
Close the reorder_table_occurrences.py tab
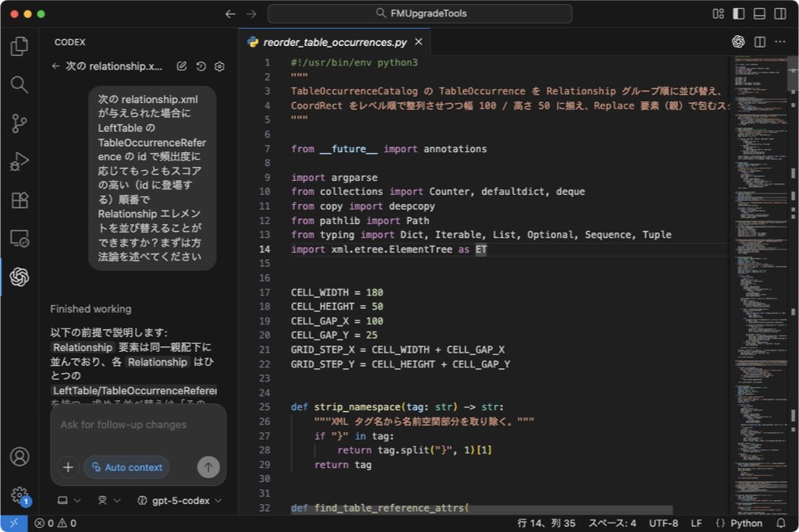point(419,43)
